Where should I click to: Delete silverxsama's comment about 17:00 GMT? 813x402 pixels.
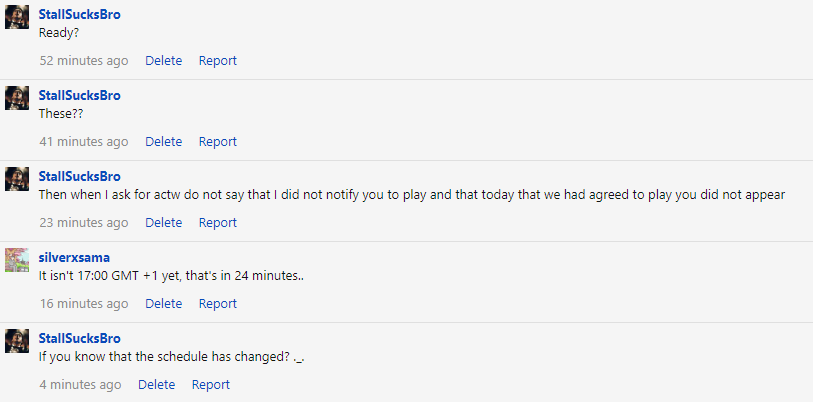click(163, 303)
